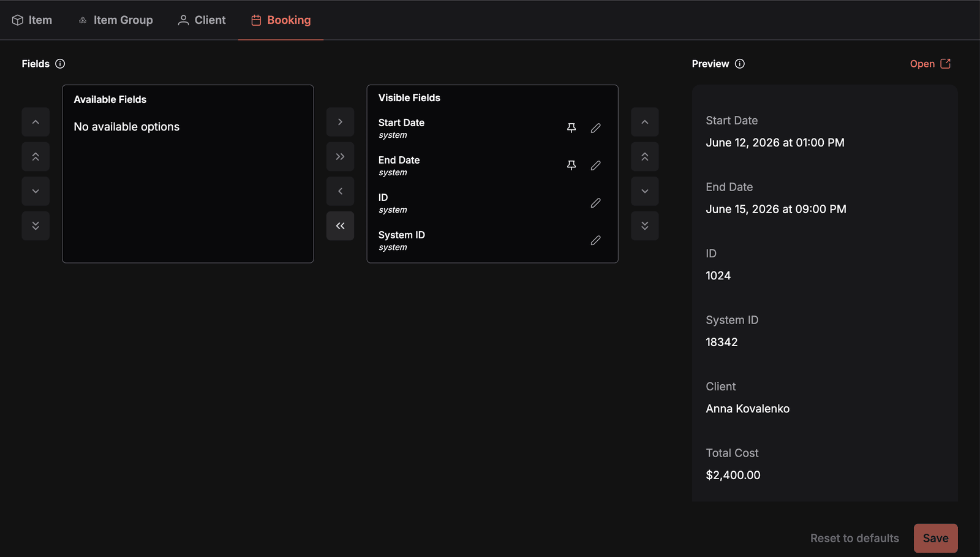Move selected visible field down one
This screenshot has height=557, width=980.
[x=645, y=191]
